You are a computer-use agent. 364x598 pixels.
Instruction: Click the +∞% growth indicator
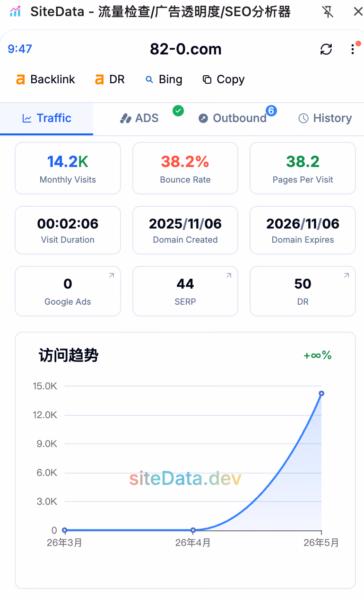[x=318, y=355]
